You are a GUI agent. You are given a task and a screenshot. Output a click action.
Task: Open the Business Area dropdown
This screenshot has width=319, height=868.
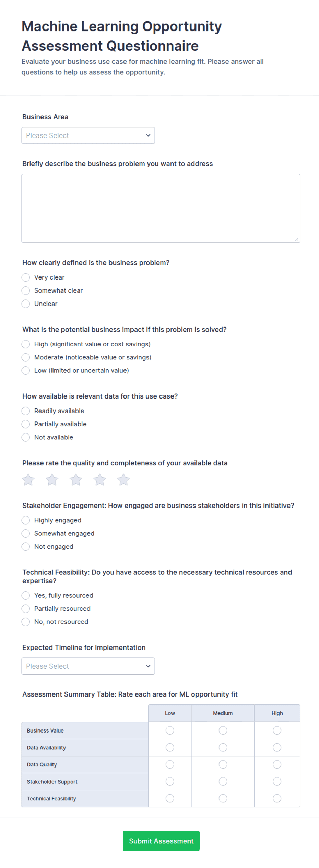[x=88, y=135]
